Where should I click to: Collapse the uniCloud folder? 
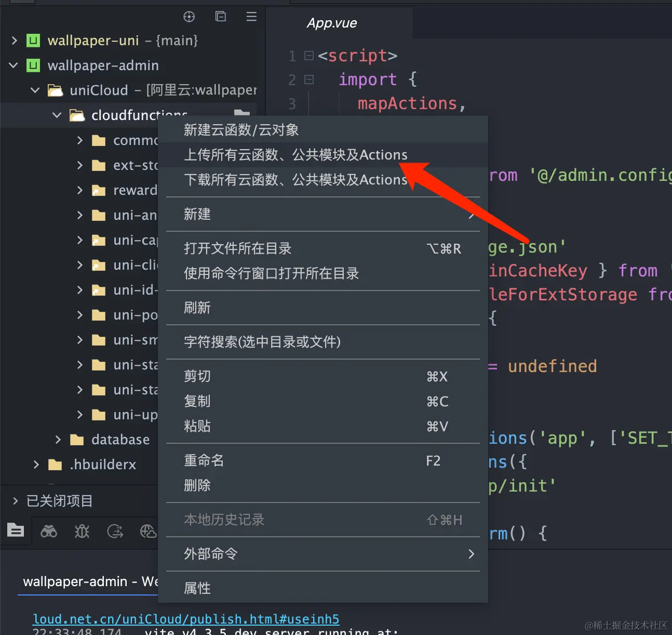pyautogui.click(x=35, y=90)
